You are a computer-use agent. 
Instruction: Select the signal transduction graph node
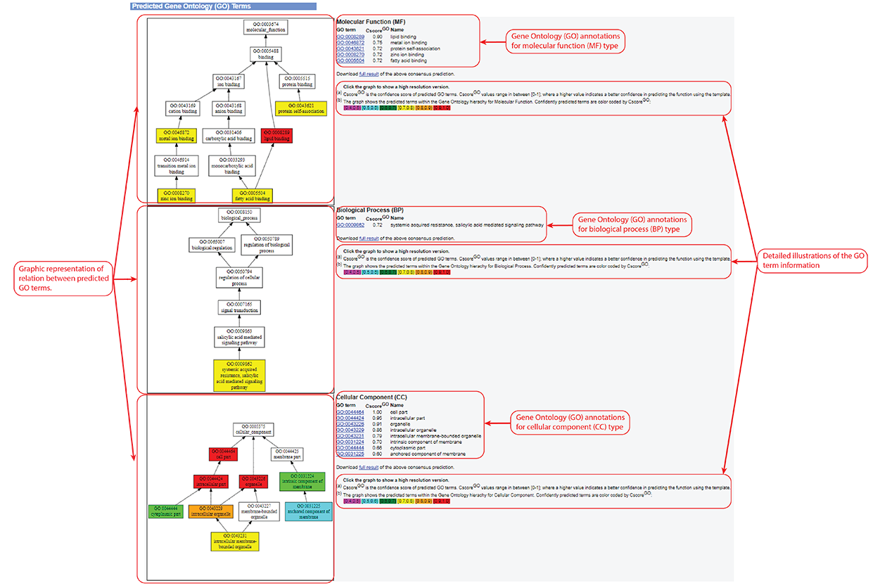pos(241,307)
